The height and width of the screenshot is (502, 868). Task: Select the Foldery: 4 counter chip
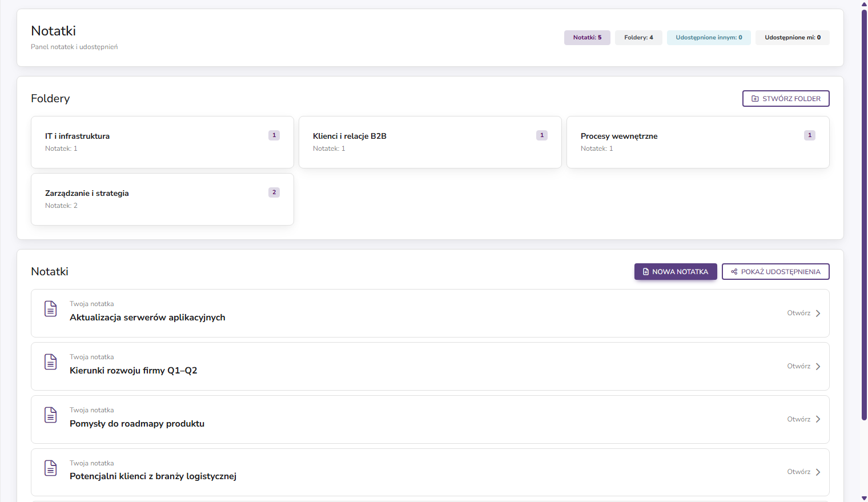point(638,38)
